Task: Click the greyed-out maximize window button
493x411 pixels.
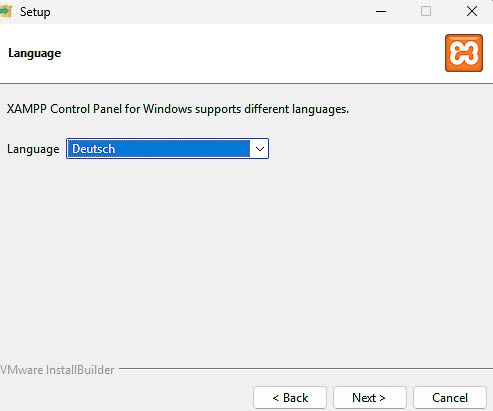Action: (426, 12)
